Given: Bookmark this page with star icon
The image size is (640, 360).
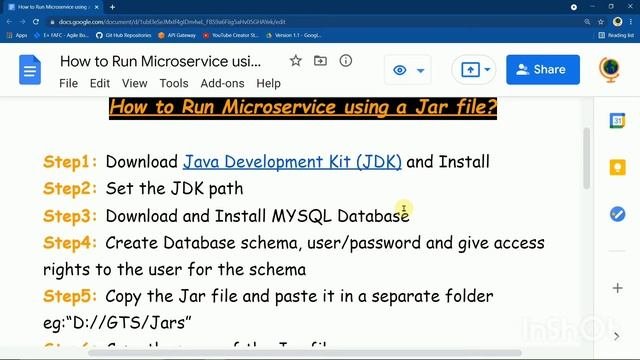Looking at the screenshot, I should point(601,22).
